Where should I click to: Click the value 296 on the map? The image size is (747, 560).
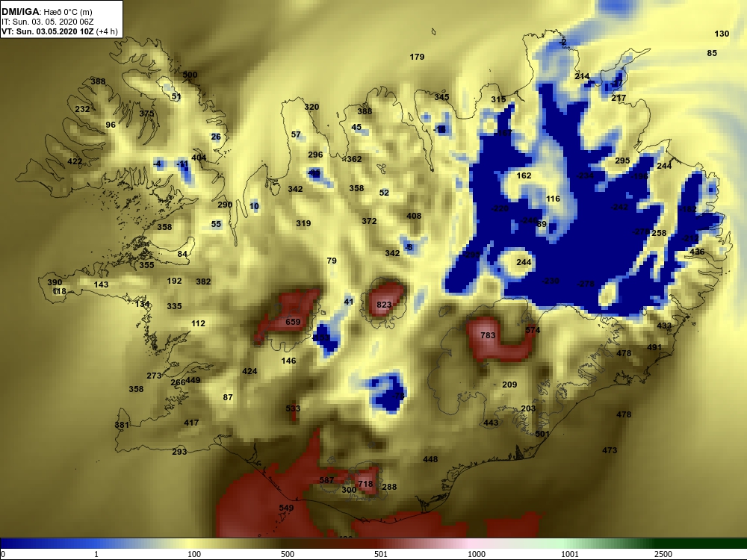point(315,155)
